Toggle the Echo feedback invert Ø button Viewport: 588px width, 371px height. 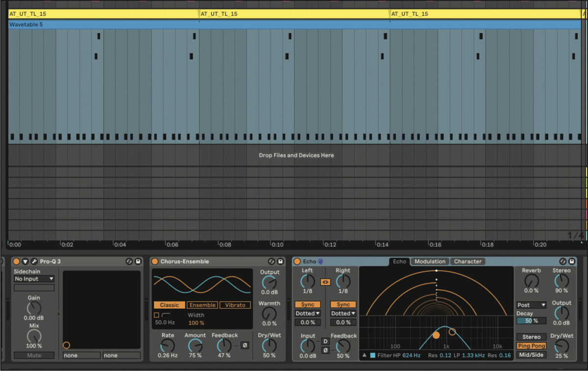tap(325, 350)
